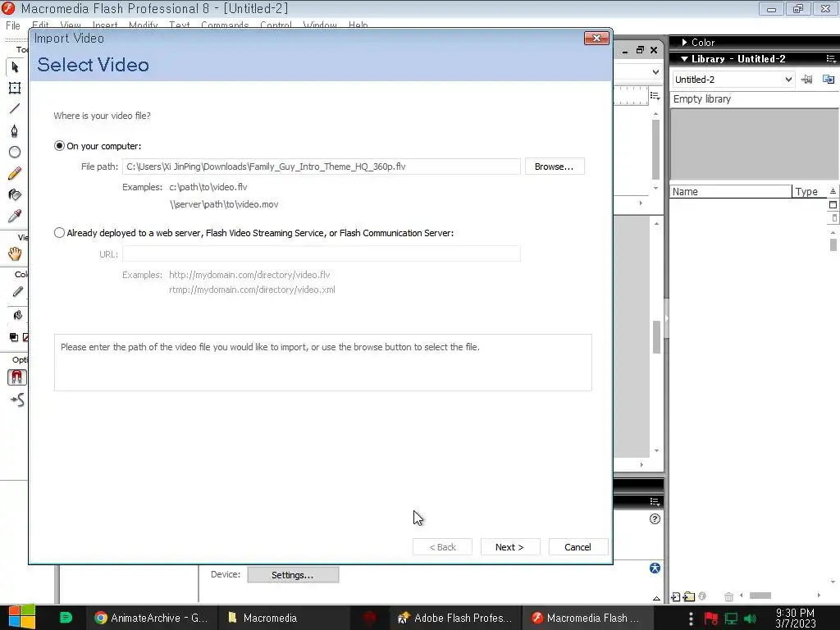Click the Stroke color pencil swatch
The width and height of the screenshot is (840, 630).
click(x=18, y=292)
